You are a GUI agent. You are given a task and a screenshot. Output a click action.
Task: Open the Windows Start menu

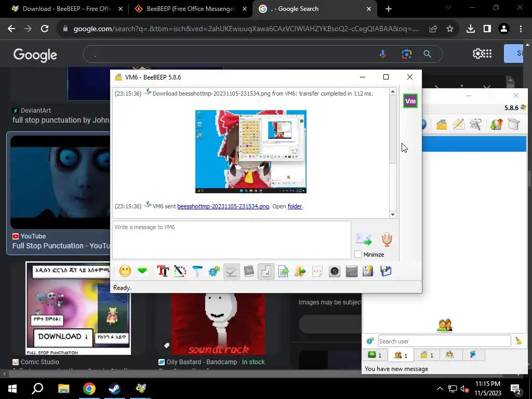(x=12, y=389)
